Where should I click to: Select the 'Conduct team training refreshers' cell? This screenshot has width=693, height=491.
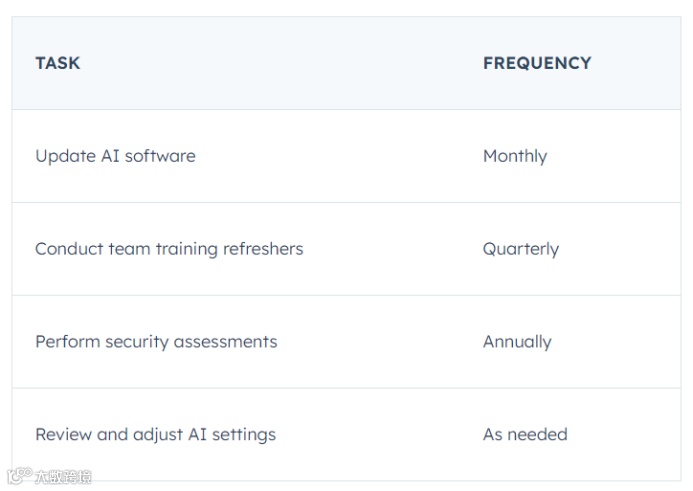tap(169, 249)
